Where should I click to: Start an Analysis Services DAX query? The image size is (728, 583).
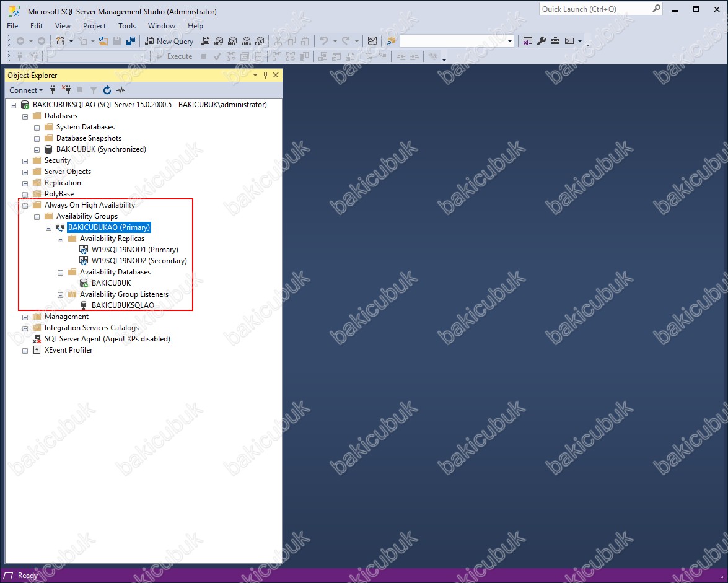pos(260,42)
